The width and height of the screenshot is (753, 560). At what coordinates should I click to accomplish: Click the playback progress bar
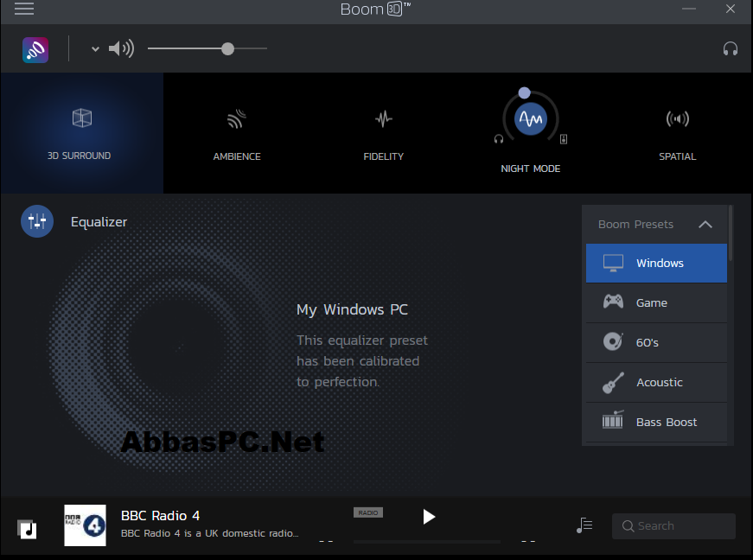coord(427,541)
